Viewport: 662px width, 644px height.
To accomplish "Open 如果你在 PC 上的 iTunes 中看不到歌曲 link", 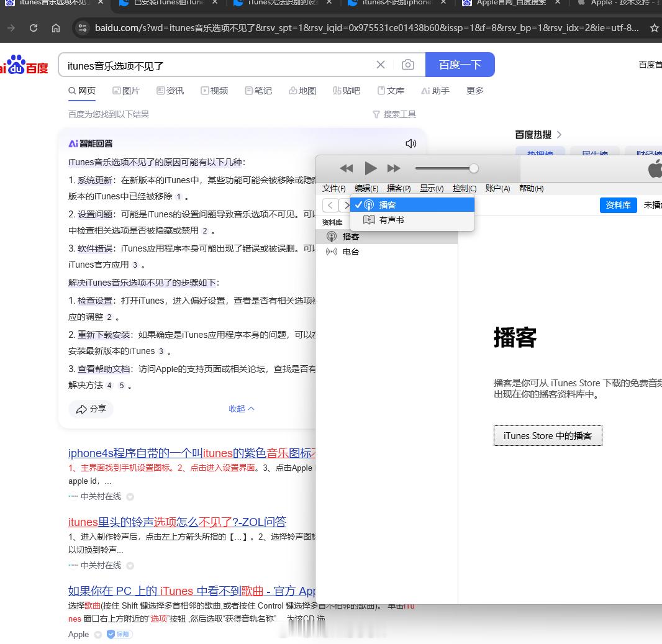I will (192, 591).
